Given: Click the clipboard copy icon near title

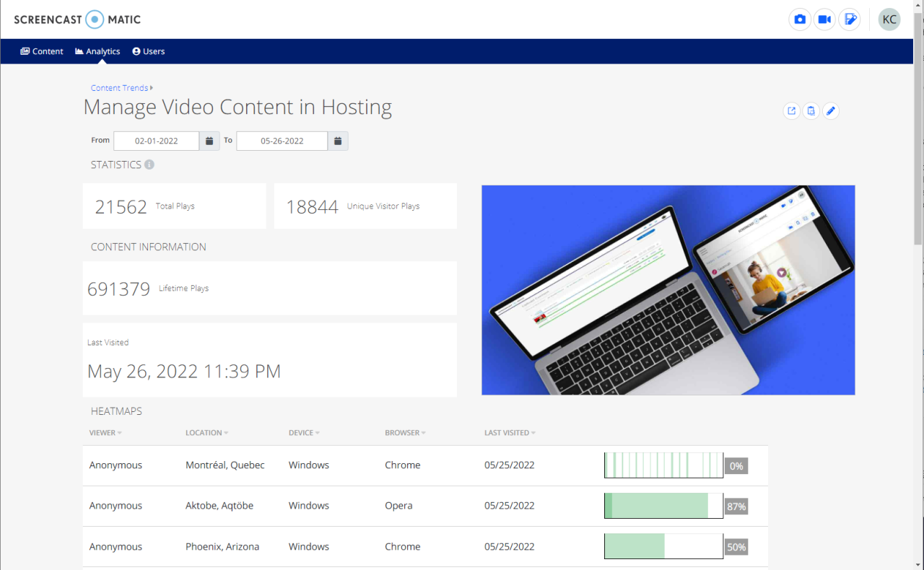Looking at the screenshot, I should tap(811, 111).
